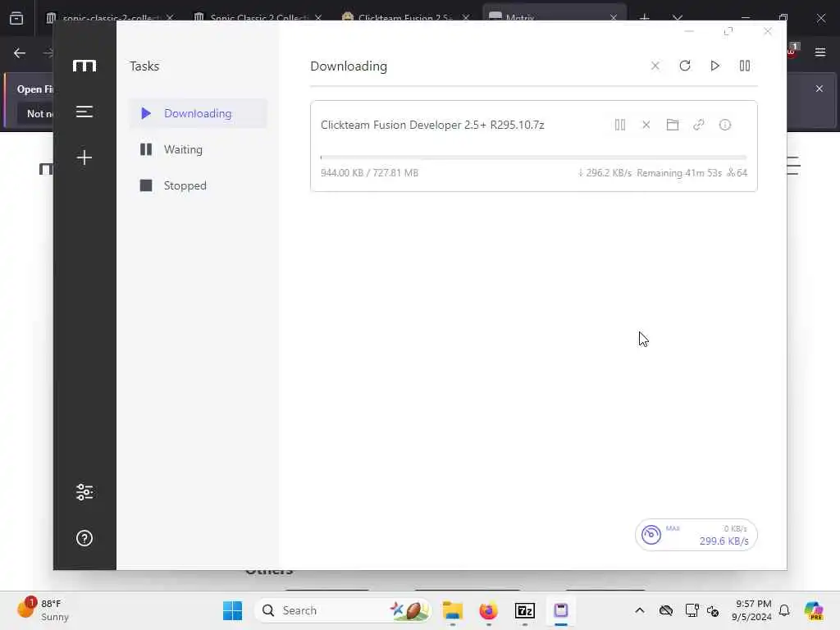Image resolution: width=840 pixels, height=630 pixels.
Task: Click the Tasks heading in the task panel
Action: click(x=144, y=66)
